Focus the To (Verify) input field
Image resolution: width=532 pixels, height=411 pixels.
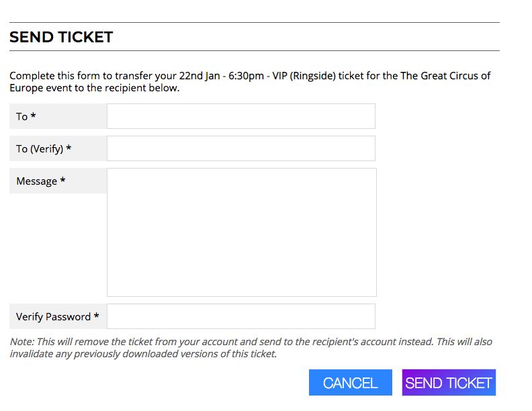coord(240,148)
